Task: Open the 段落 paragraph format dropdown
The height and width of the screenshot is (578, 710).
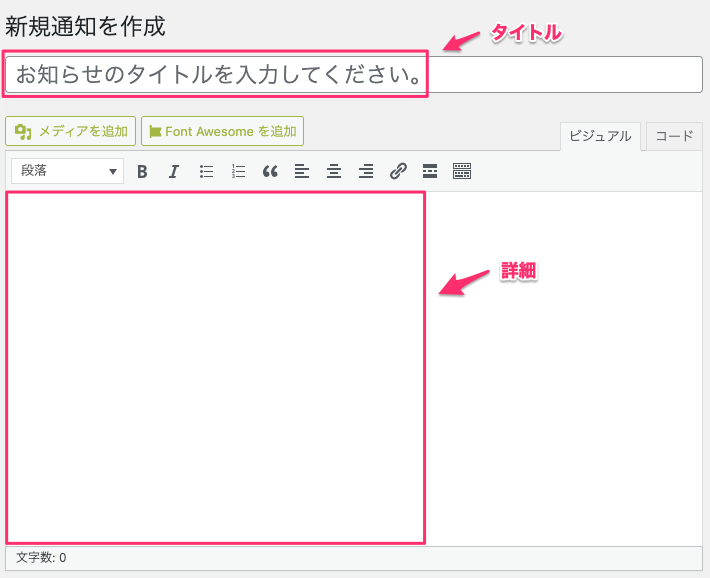Action: click(68, 171)
